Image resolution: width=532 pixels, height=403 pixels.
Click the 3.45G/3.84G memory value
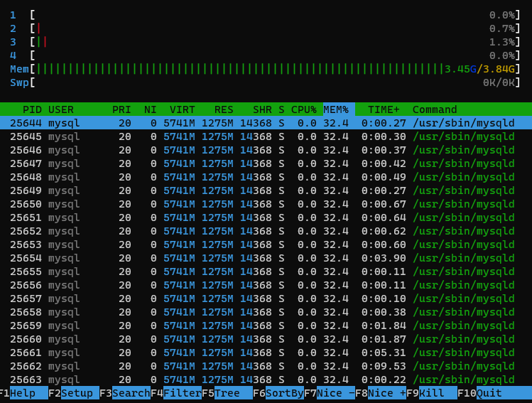pyautogui.click(x=479, y=69)
